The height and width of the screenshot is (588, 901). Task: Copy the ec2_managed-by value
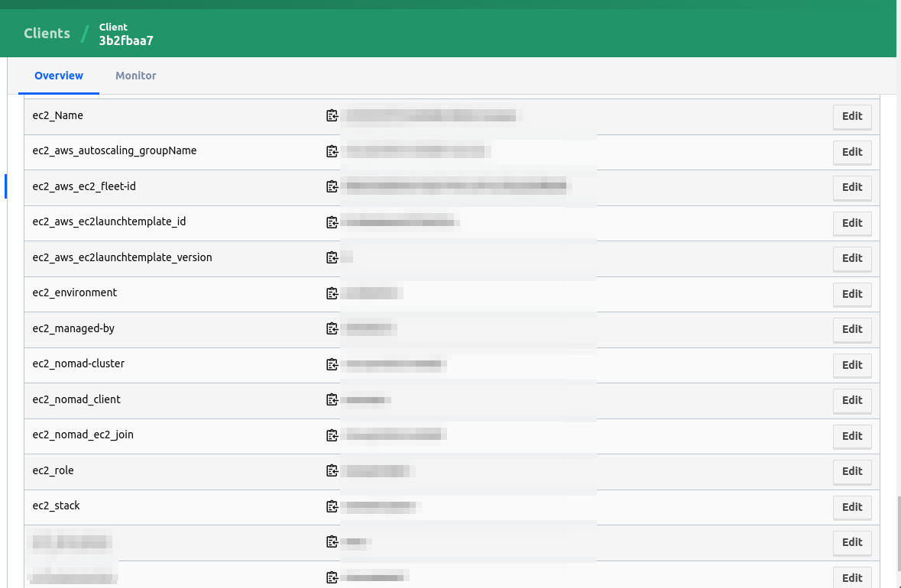pos(332,329)
